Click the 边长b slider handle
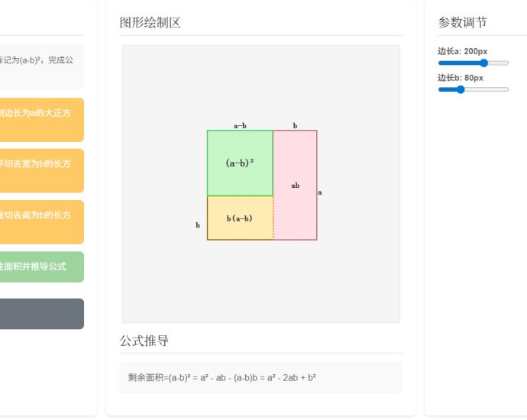Image resolution: width=527 pixels, height=420 pixels. [x=461, y=89]
